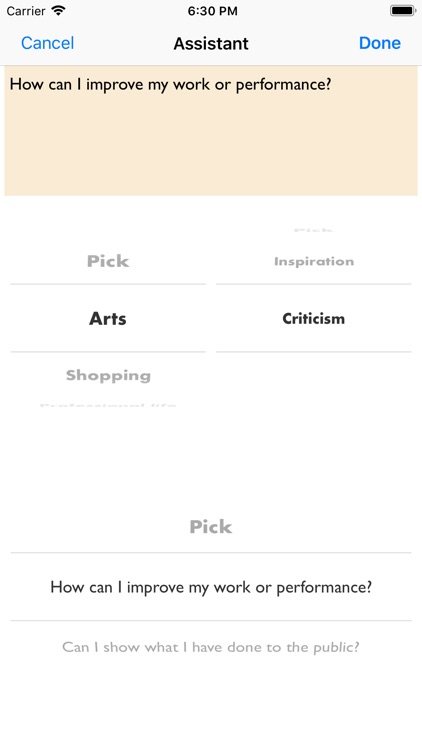Tap the Assistant navigation title
Image resolution: width=422 pixels, height=750 pixels.
pos(211,44)
